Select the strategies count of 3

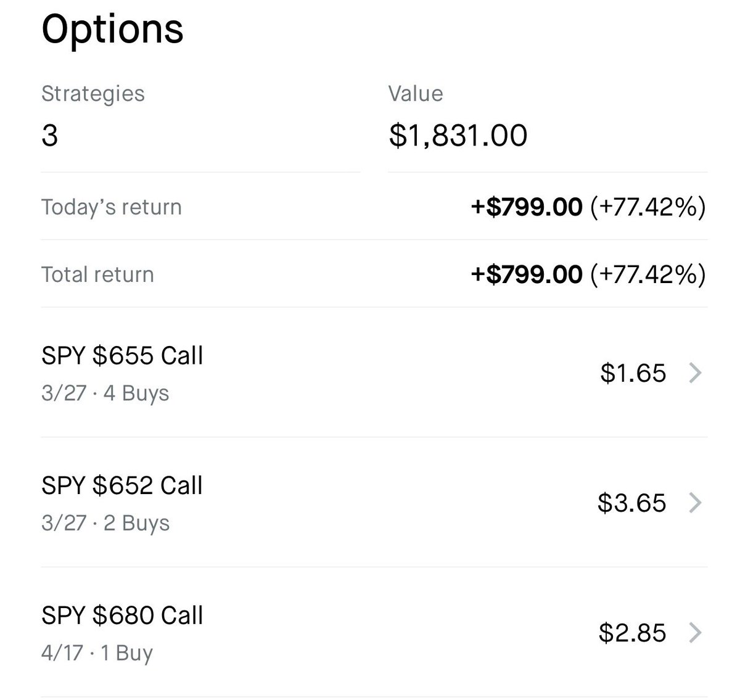tap(49, 135)
